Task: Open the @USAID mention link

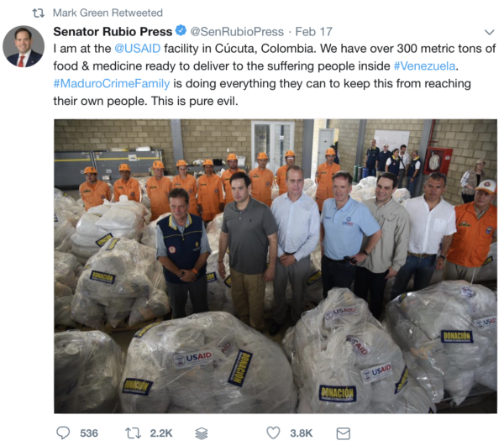Action: tap(137, 49)
